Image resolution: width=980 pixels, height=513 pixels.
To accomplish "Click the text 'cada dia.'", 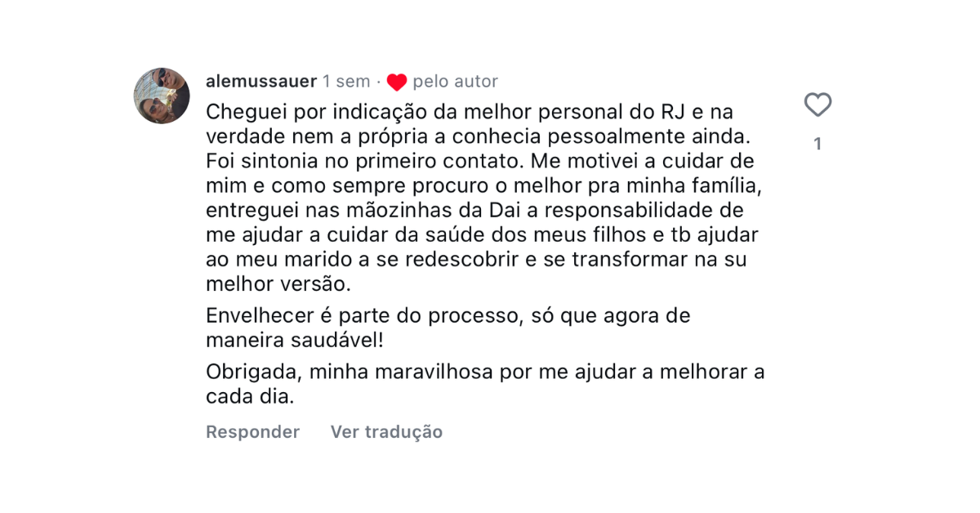I will pos(249,397).
